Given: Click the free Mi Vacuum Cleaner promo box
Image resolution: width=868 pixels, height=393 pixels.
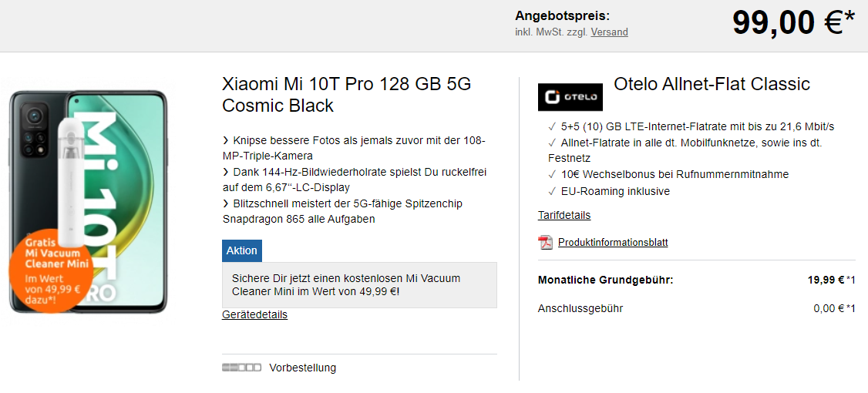Looking at the screenshot, I should [x=359, y=285].
